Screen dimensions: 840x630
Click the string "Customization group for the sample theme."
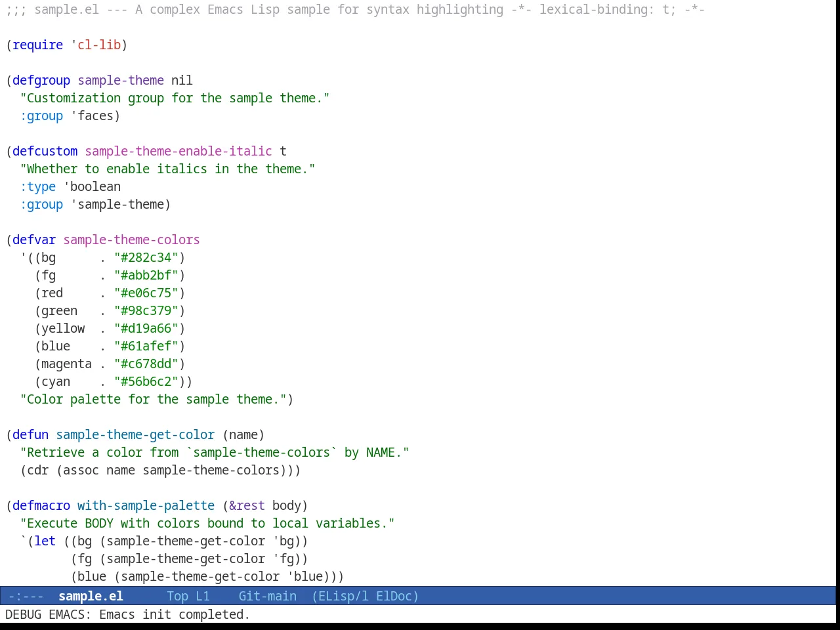[x=175, y=98]
